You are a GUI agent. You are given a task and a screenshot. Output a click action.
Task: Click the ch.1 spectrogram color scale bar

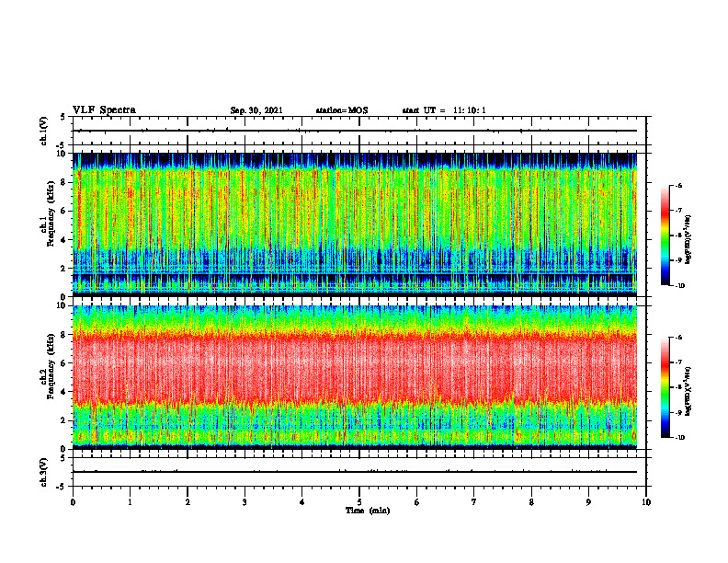click(665, 236)
